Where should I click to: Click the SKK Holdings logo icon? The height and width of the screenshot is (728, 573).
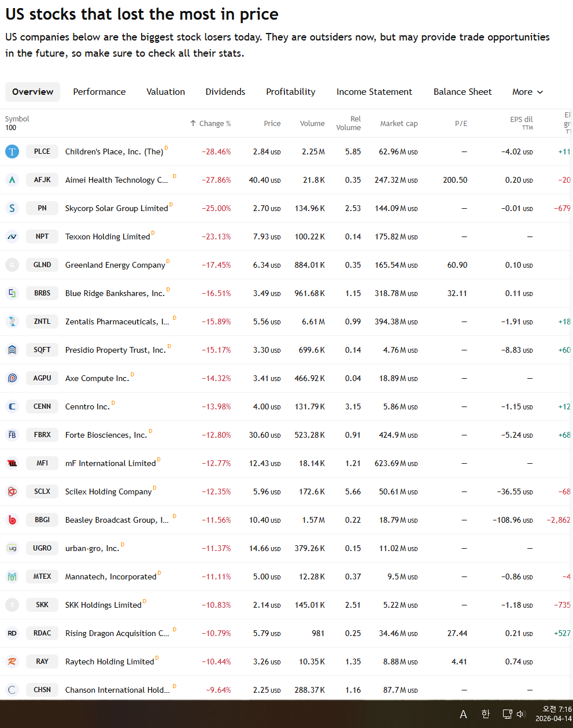click(x=12, y=605)
